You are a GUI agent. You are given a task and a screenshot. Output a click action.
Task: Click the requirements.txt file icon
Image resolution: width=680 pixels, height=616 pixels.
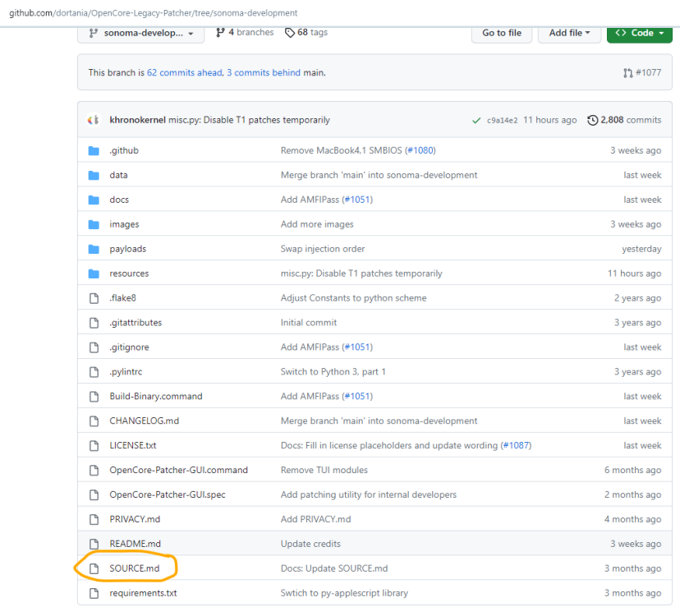coord(94,593)
